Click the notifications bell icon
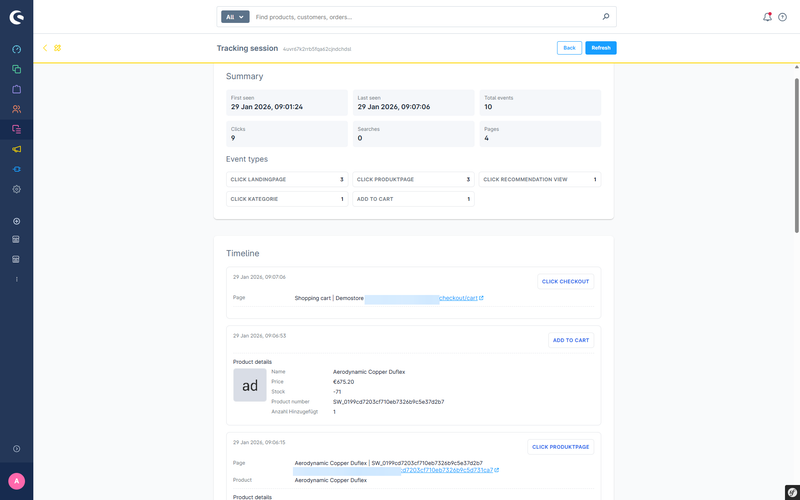 [767, 17]
